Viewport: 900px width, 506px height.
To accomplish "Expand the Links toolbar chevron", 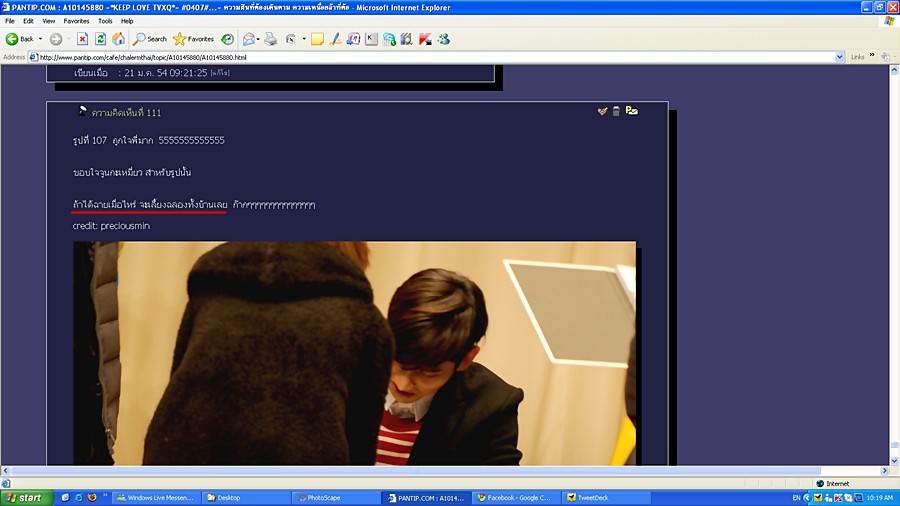I will (x=872, y=56).
